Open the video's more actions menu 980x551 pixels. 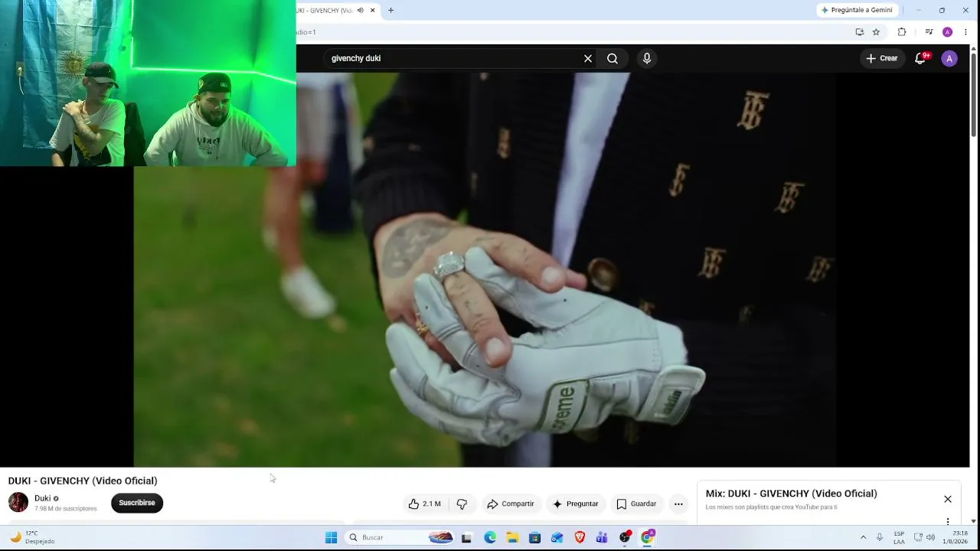678,504
